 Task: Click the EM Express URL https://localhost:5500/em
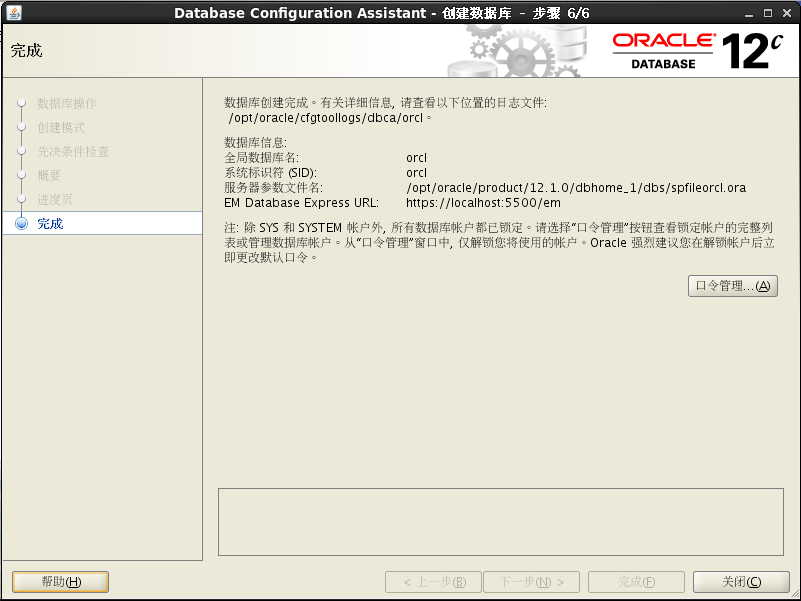tap(483, 203)
